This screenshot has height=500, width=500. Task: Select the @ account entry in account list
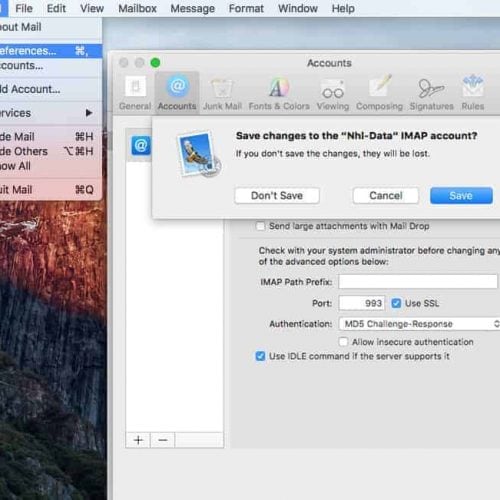[x=141, y=145]
